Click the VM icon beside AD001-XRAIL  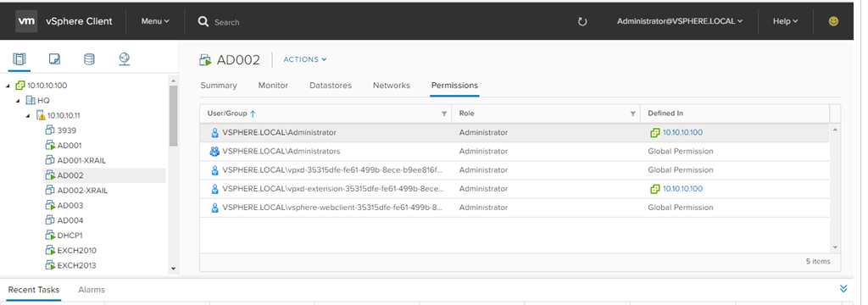click(x=50, y=160)
